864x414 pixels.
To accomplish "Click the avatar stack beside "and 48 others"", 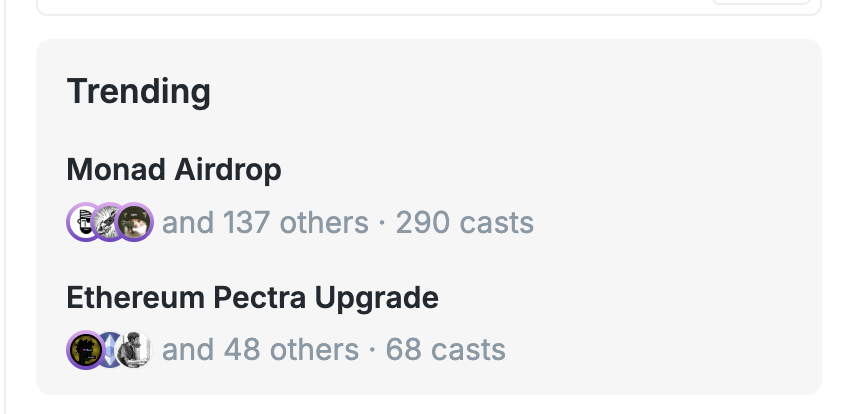I will pyautogui.click(x=110, y=350).
